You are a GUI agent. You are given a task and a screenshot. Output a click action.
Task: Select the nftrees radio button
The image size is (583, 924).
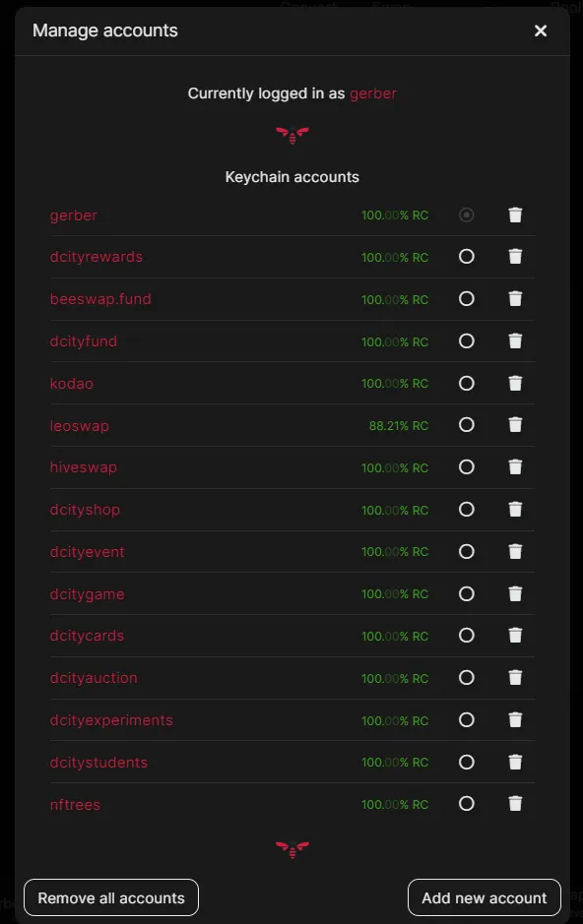pos(466,804)
